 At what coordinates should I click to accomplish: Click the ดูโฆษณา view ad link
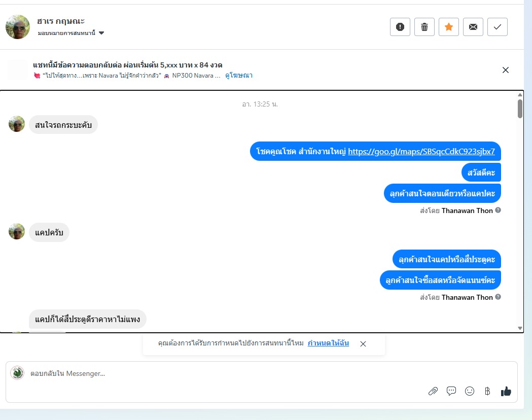pyautogui.click(x=239, y=75)
